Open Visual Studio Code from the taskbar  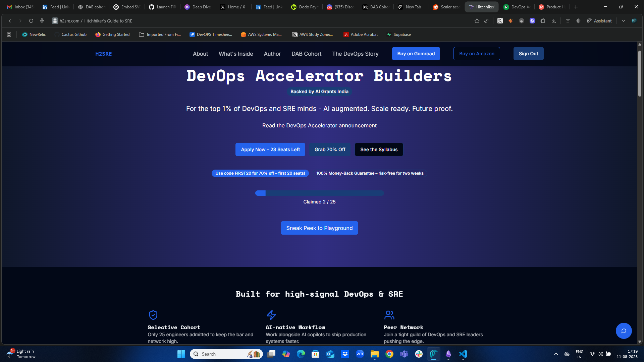point(463,354)
